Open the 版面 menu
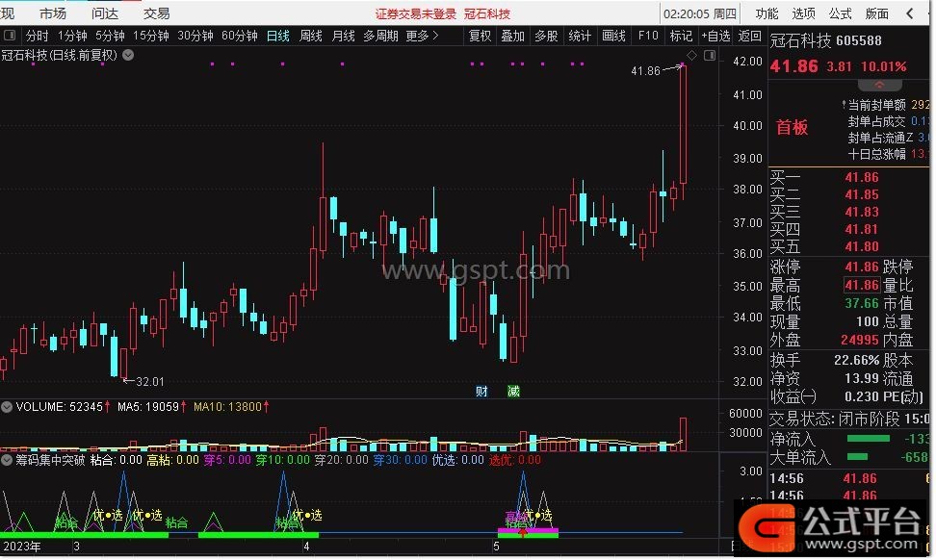Viewport: 936px width, 560px height. click(x=877, y=13)
